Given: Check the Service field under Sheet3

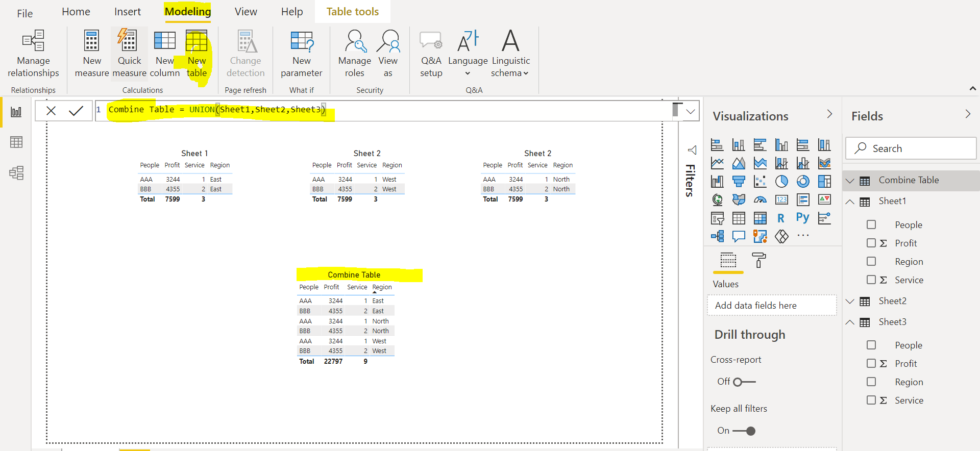Looking at the screenshot, I should (871, 400).
